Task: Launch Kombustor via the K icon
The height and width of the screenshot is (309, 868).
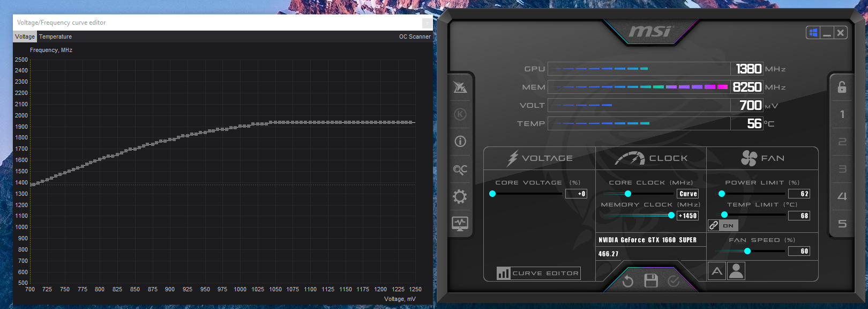Action: (x=460, y=114)
